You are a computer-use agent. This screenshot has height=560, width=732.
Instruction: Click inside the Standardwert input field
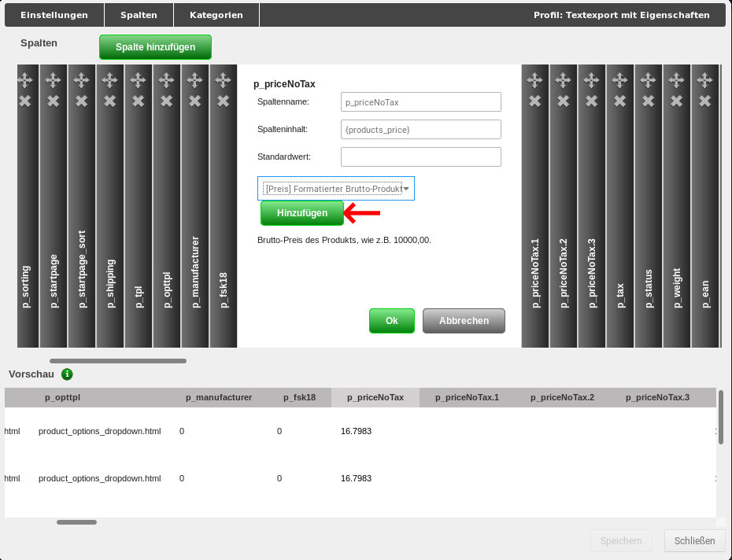(x=420, y=157)
